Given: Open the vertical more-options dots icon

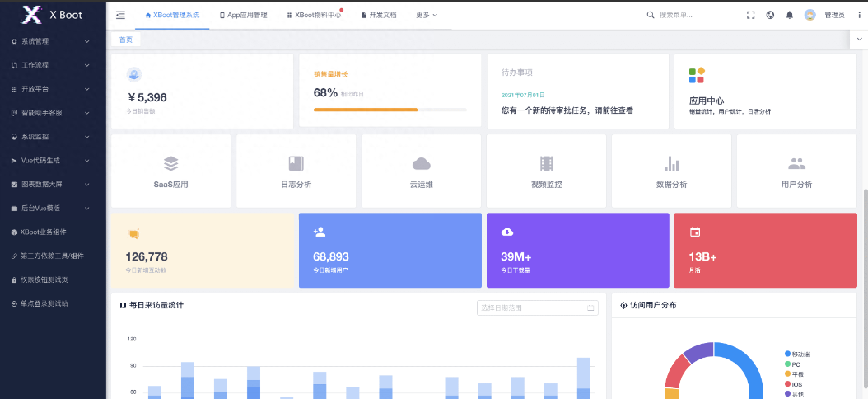Looking at the screenshot, I should click(858, 15).
